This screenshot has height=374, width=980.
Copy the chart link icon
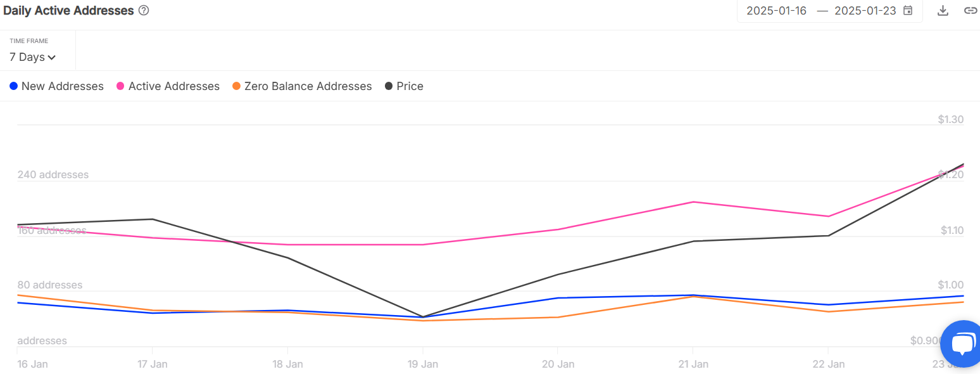coord(970,11)
